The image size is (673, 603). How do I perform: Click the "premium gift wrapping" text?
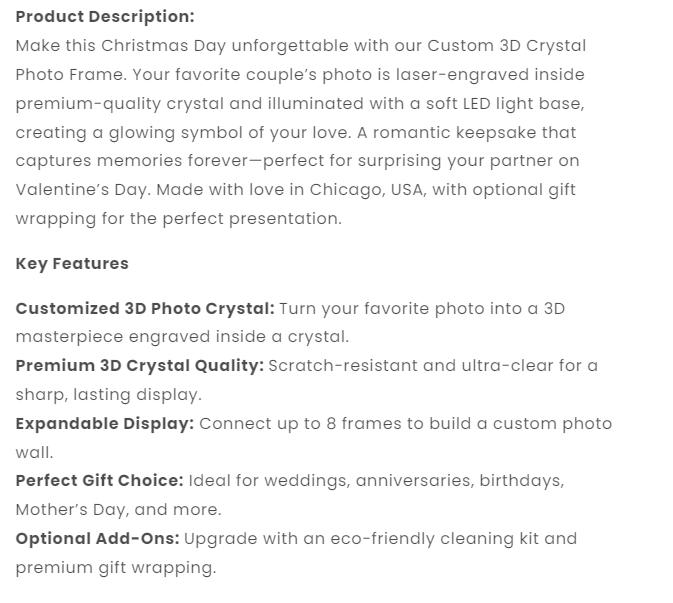[x=115, y=568]
